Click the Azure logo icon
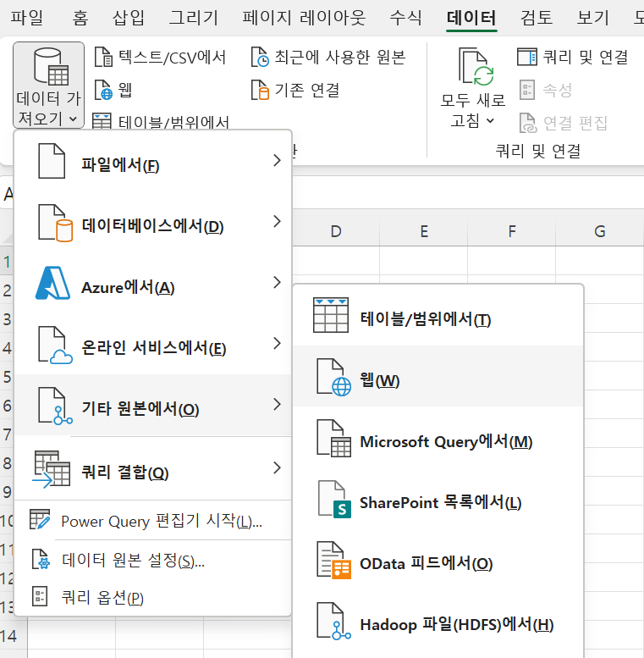The height and width of the screenshot is (658, 644). (52, 283)
